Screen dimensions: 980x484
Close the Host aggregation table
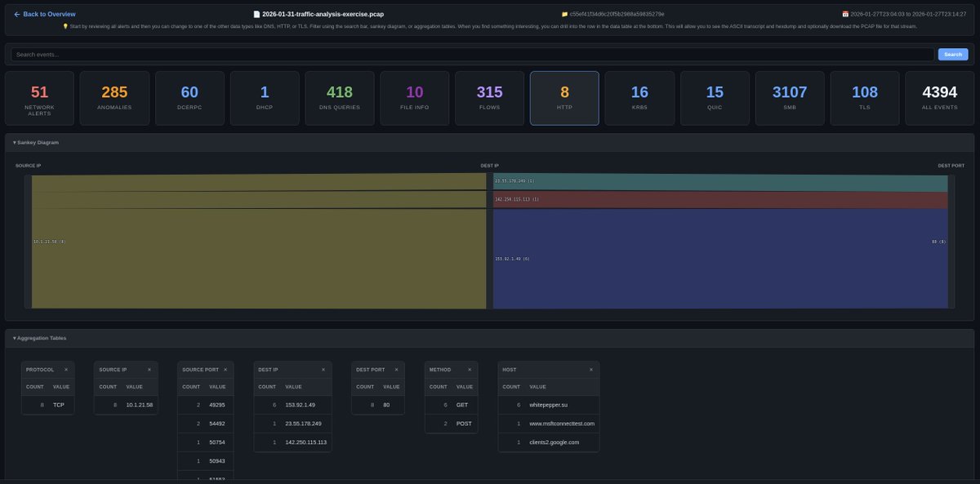tap(591, 370)
